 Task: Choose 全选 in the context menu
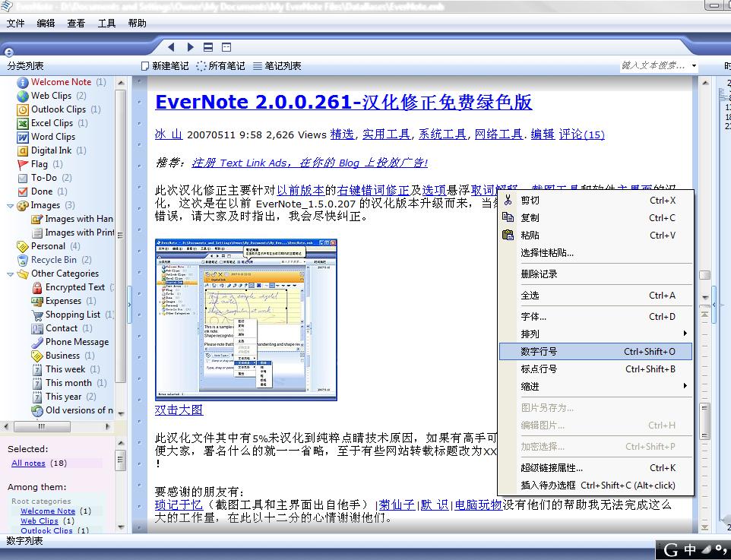[595, 295]
